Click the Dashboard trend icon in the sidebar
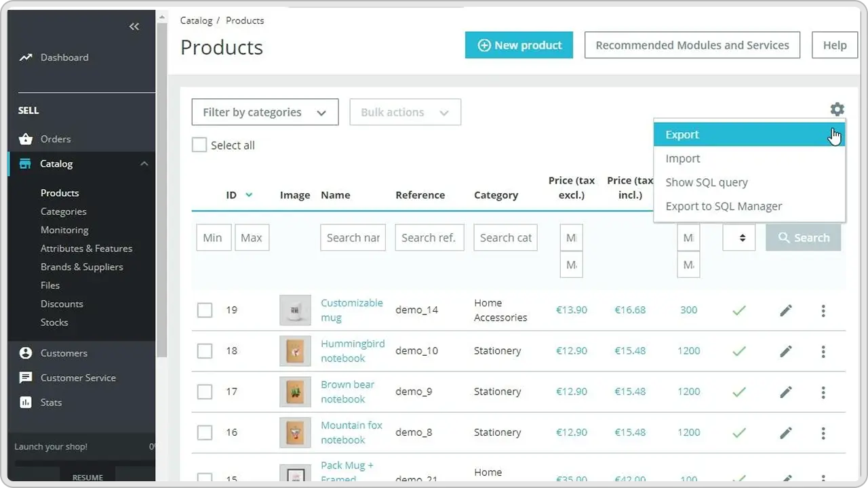This screenshot has width=868, height=488. click(x=26, y=58)
